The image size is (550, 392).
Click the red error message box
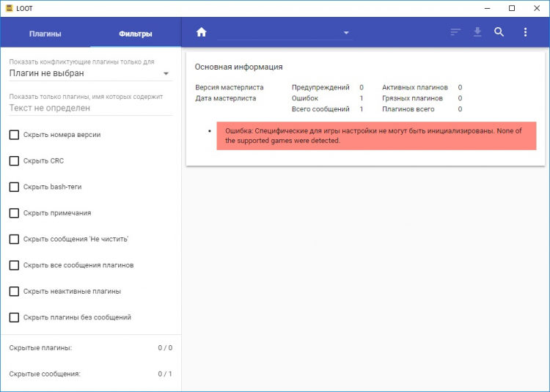[376, 136]
